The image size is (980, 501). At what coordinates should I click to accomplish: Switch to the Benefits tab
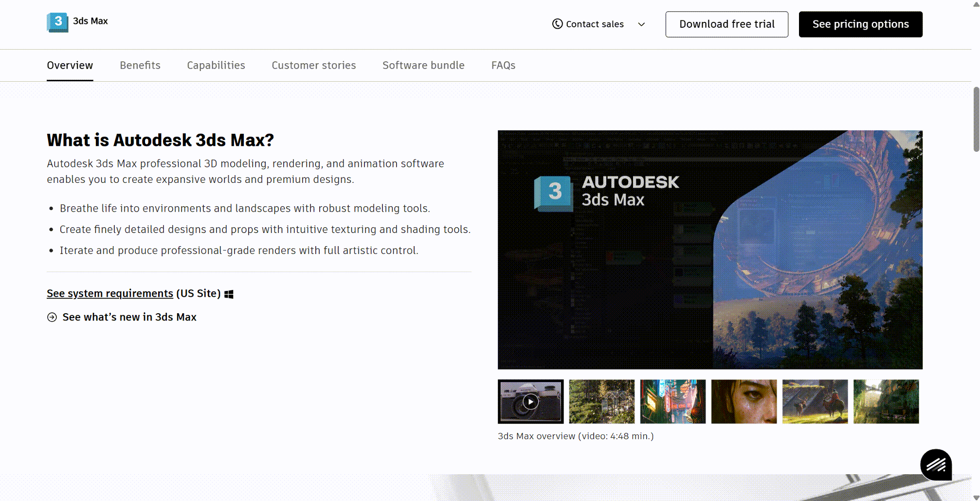140,65
